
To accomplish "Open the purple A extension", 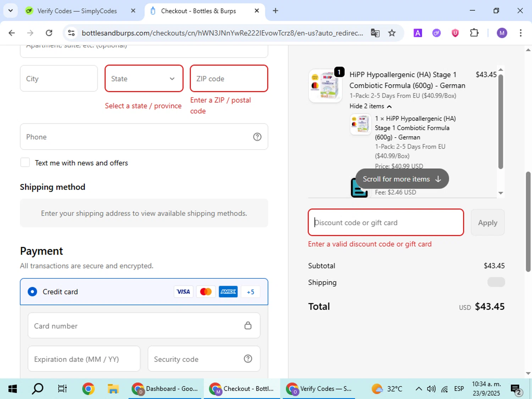I will (x=418, y=33).
